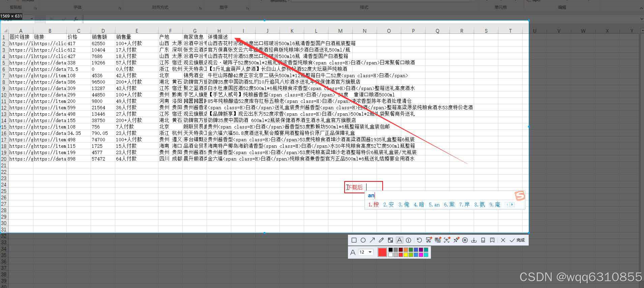Select the text annotation tool
This screenshot has height=288, width=644.
click(400, 240)
